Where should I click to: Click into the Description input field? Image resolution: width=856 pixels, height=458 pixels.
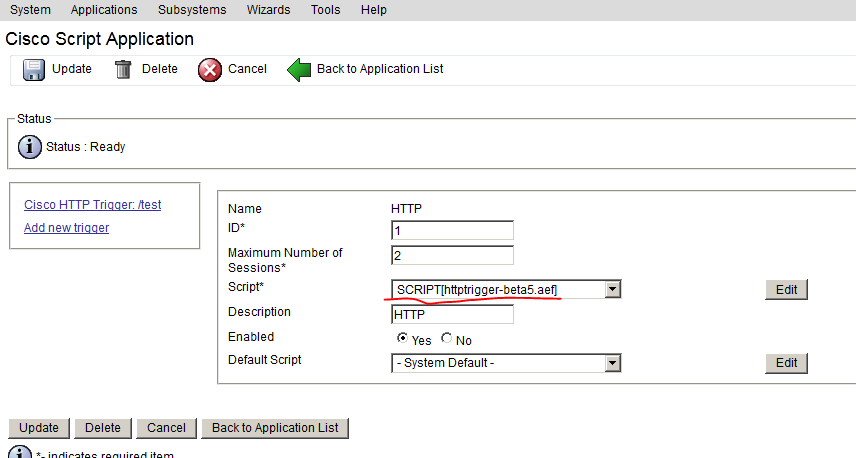coord(453,314)
